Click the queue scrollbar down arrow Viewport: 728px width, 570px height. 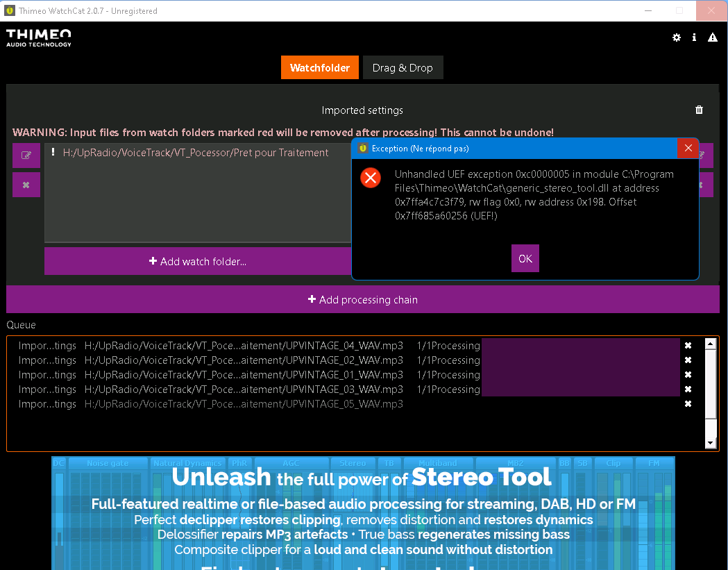coord(711,443)
